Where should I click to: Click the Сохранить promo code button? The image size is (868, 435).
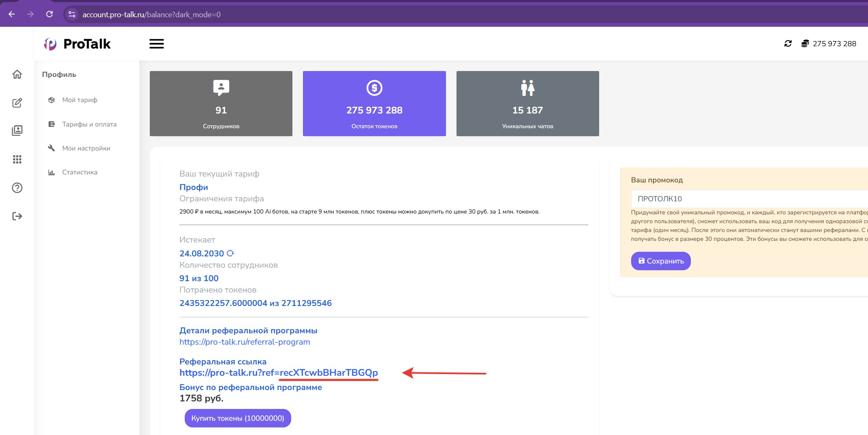pos(661,261)
